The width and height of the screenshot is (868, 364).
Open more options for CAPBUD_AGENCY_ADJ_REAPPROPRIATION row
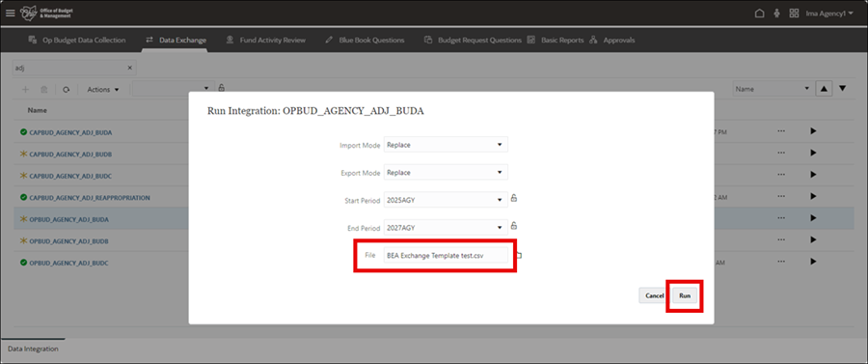781,196
